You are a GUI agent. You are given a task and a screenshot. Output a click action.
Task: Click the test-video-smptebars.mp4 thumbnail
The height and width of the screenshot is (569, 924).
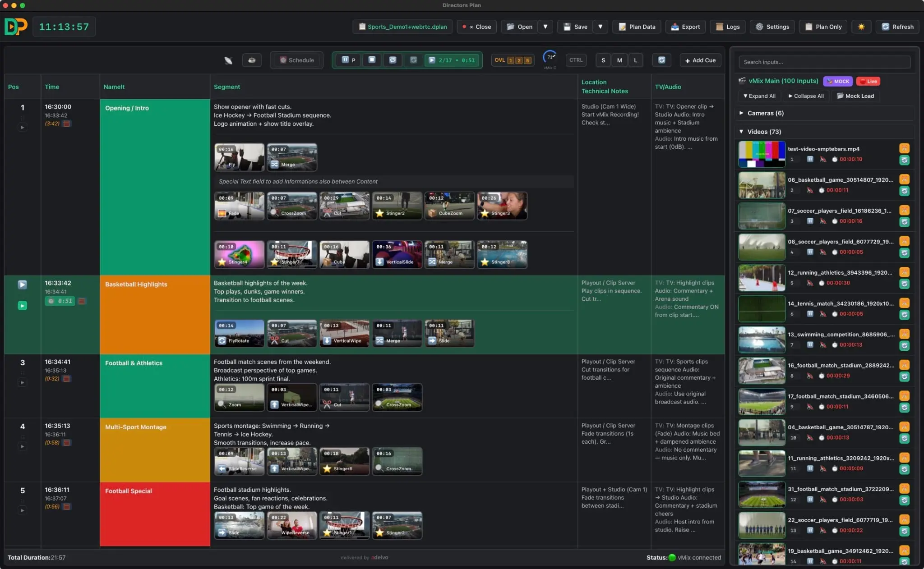762,154
